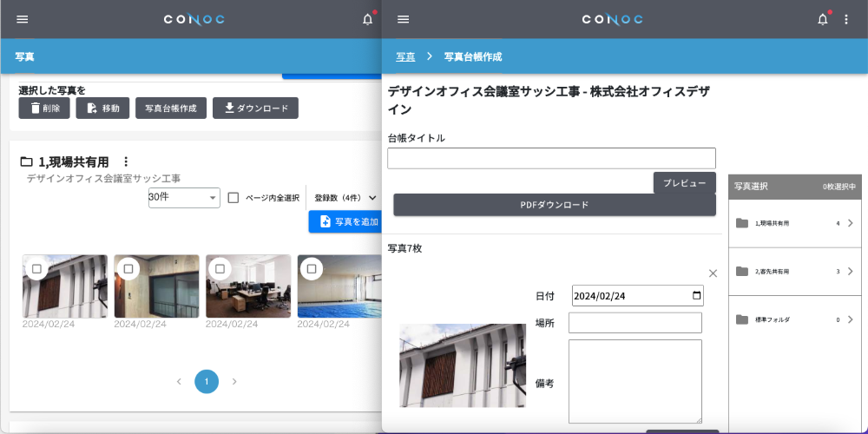
Task: Click デザインオフィス会議室サッシ工事 subtitle in left window
Action: [x=103, y=178]
